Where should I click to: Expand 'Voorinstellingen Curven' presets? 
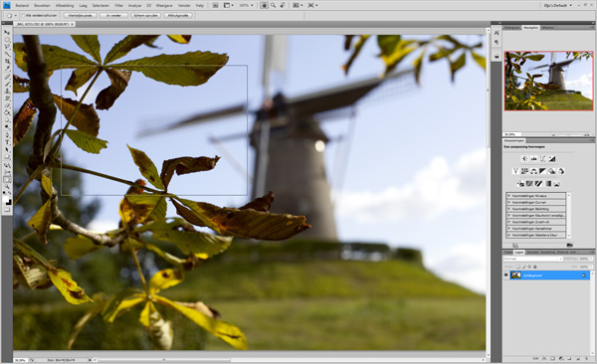coord(508,202)
